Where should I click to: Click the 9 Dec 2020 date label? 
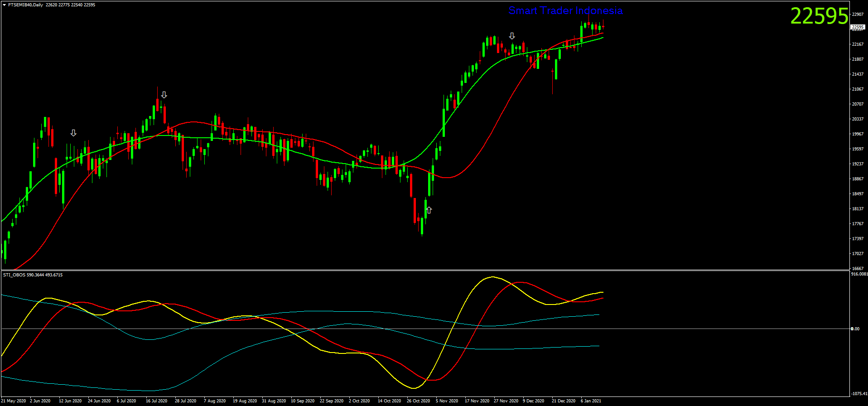[534, 401]
